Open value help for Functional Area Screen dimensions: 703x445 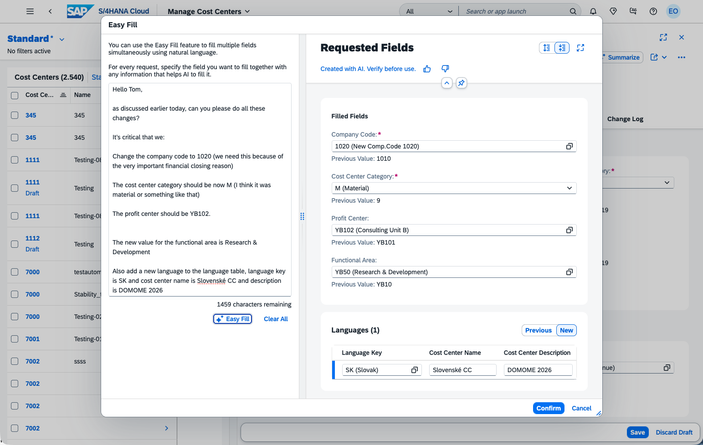click(569, 272)
